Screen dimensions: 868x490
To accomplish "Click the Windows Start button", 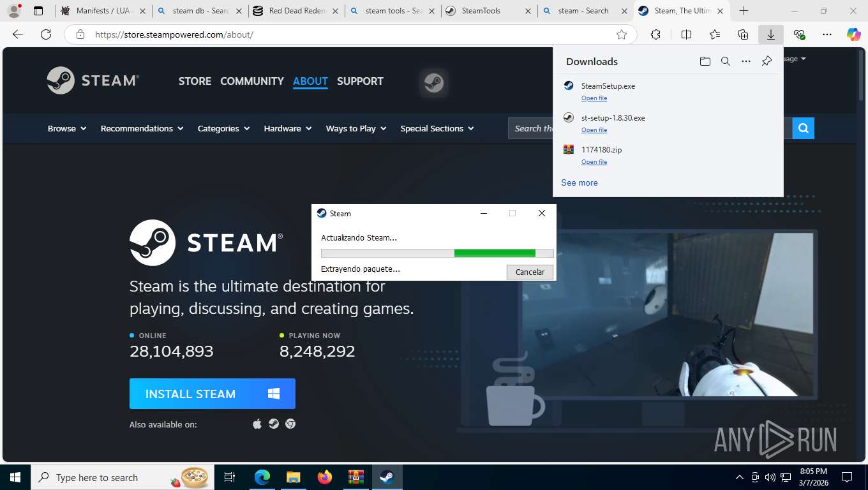I will point(15,477).
